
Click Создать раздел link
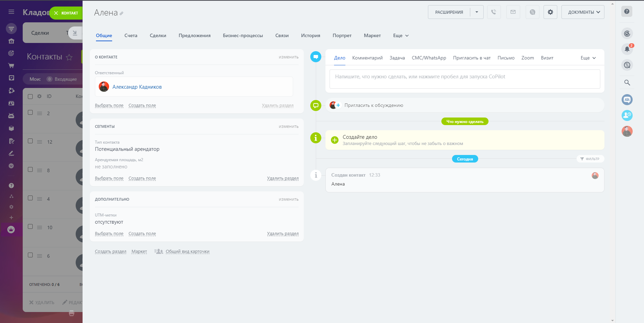click(110, 252)
